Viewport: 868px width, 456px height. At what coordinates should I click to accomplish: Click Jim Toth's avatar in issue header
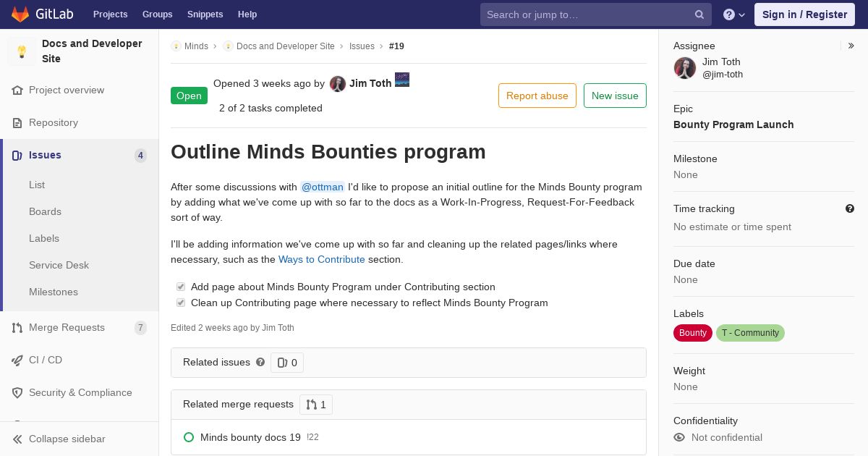(338, 84)
